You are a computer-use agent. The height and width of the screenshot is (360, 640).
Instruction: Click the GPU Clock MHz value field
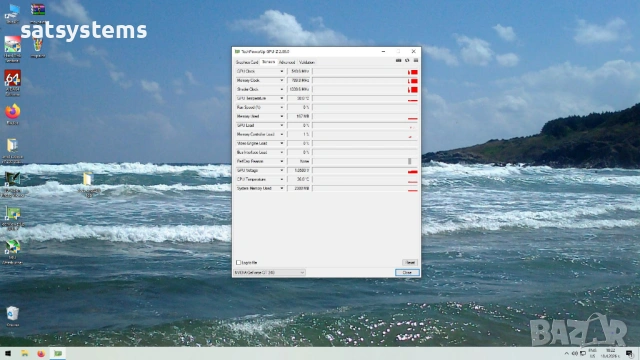click(x=299, y=71)
